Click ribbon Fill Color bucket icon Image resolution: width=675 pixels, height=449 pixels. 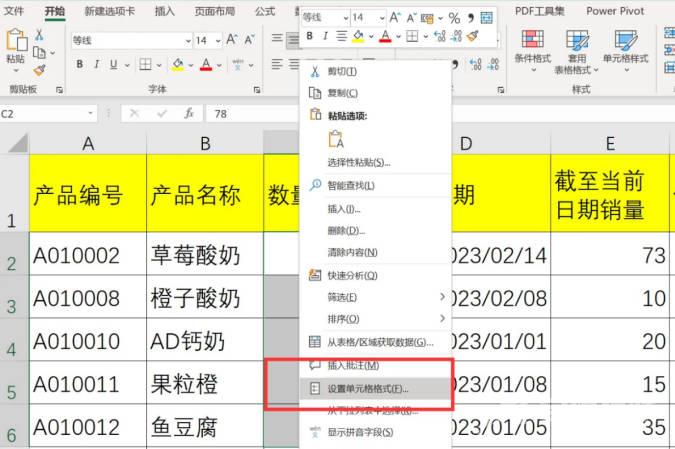(178, 65)
